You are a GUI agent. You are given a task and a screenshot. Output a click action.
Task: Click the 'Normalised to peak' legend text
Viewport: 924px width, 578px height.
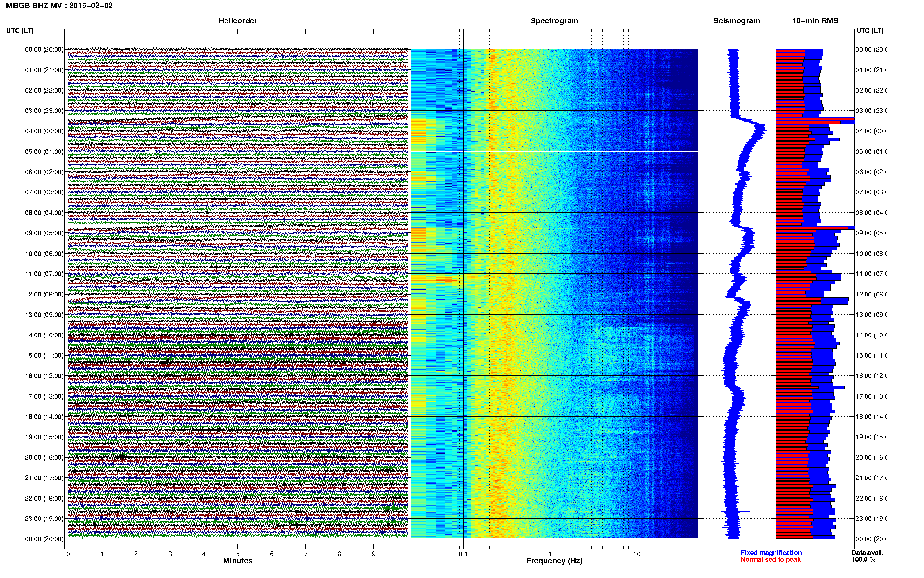770,560
